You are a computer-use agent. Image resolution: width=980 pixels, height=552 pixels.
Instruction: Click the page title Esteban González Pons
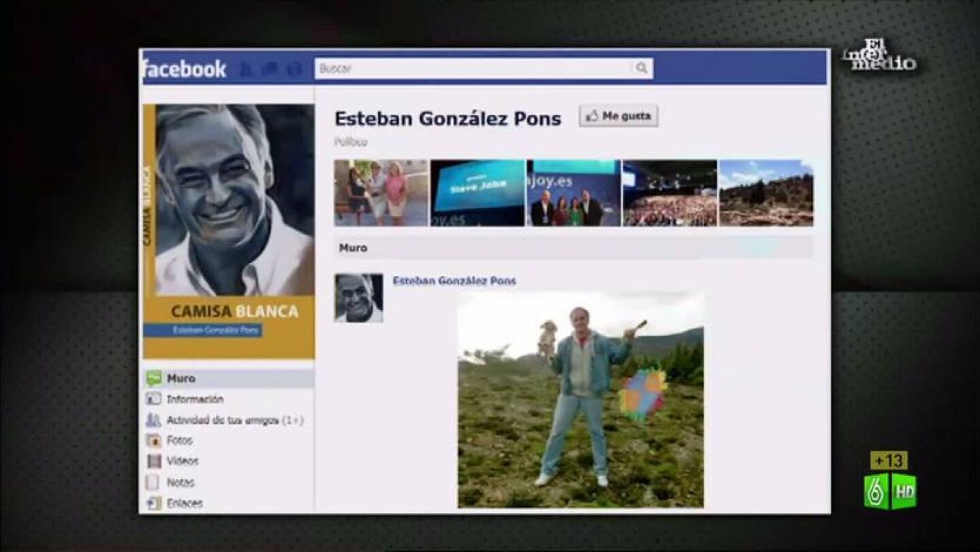tap(448, 119)
